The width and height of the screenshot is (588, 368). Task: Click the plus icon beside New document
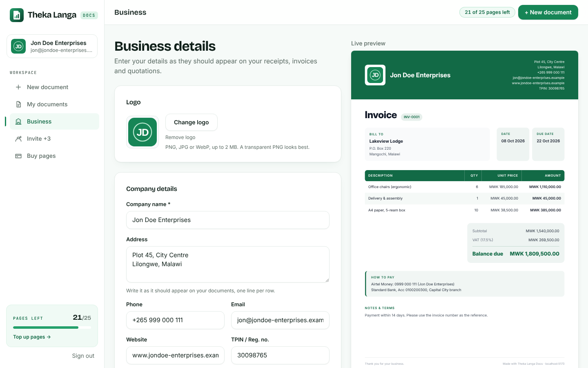pos(18,87)
